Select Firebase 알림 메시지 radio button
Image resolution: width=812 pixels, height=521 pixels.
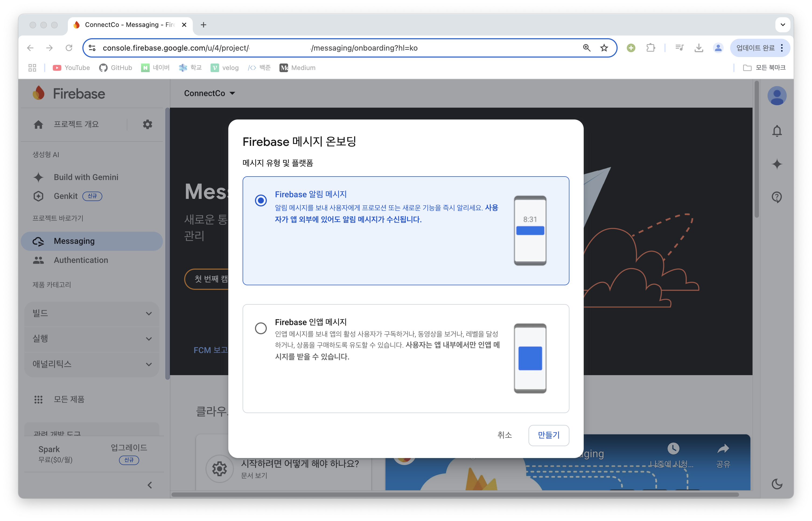[x=261, y=200]
